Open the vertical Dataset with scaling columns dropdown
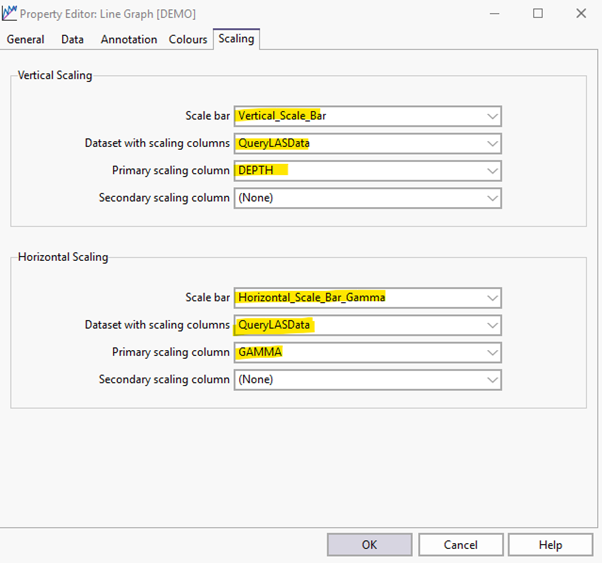 (x=367, y=143)
